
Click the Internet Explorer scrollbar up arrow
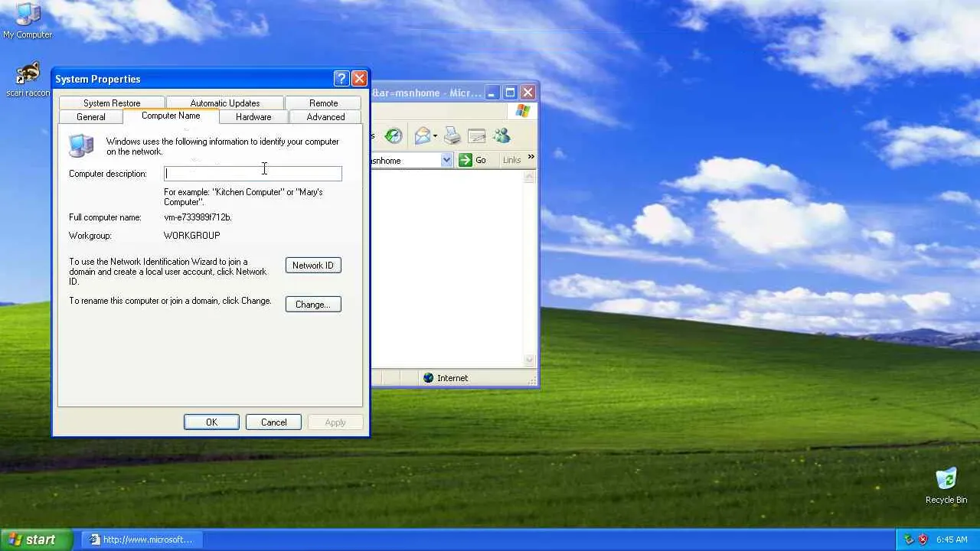(x=529, y=177)
